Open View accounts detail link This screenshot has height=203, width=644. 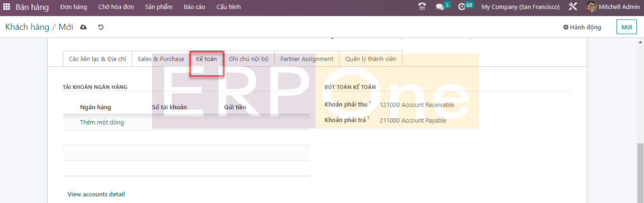[x=96, y=194]
